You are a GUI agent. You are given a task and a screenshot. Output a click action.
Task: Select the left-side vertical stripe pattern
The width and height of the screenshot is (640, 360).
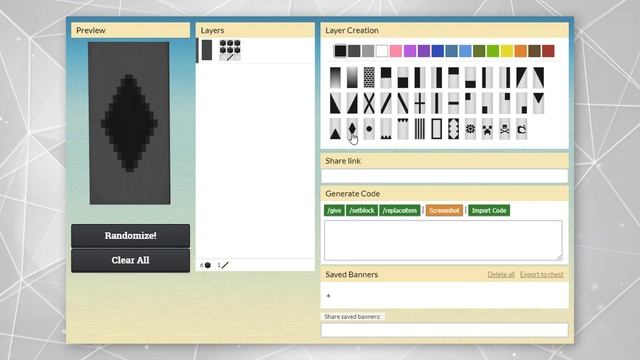click(x=487, y=78)
